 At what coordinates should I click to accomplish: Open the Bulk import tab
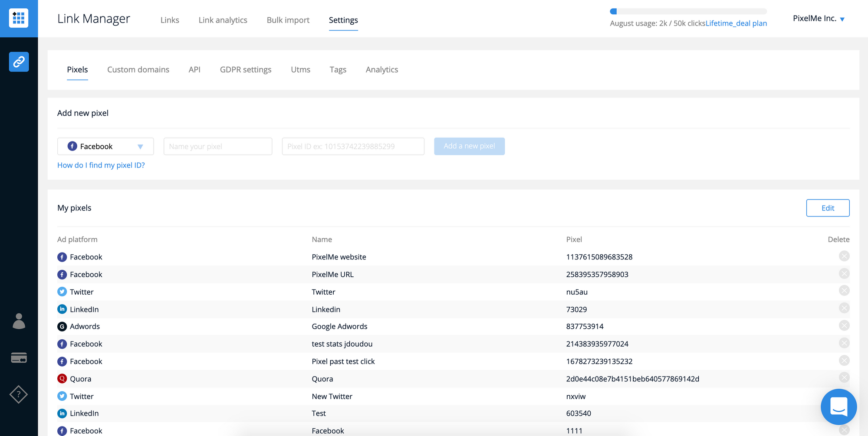[288, 20]
